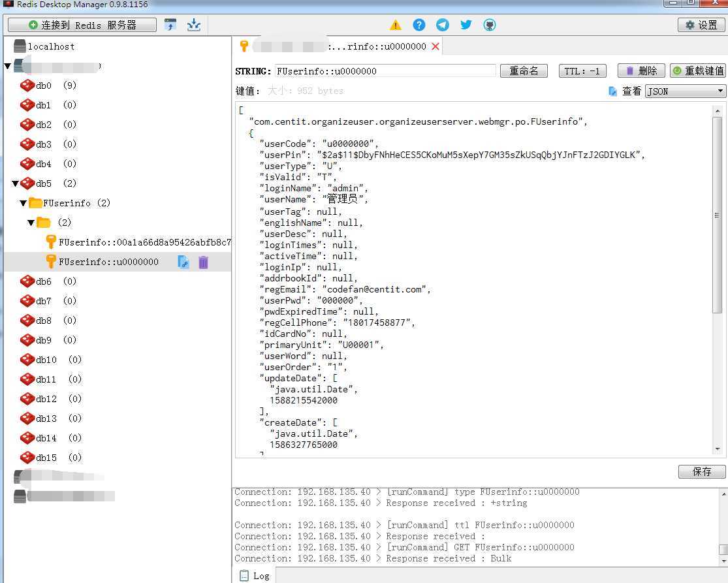The image size is (728, 583).
Task: Collapse the blurred connected server node
Action: 7,66
